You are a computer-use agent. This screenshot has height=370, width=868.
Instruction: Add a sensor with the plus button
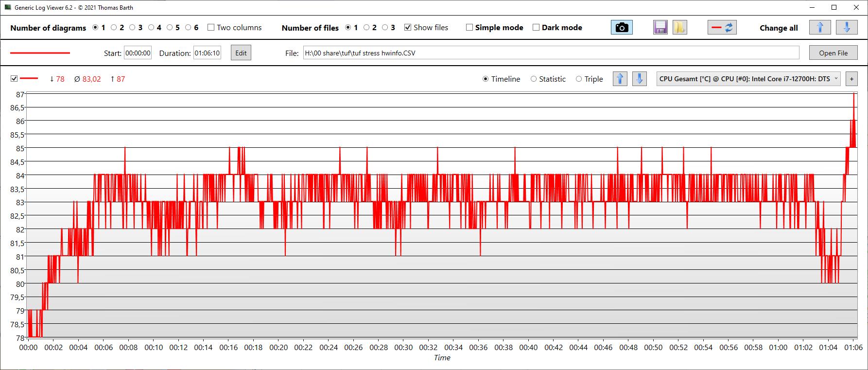(x=851, y=79)
